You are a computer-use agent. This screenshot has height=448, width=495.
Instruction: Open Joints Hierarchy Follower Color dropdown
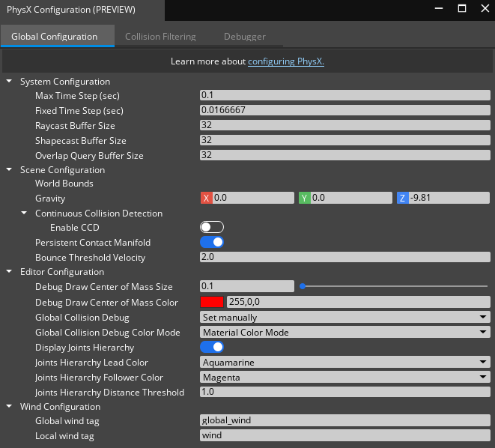[344, 377]
